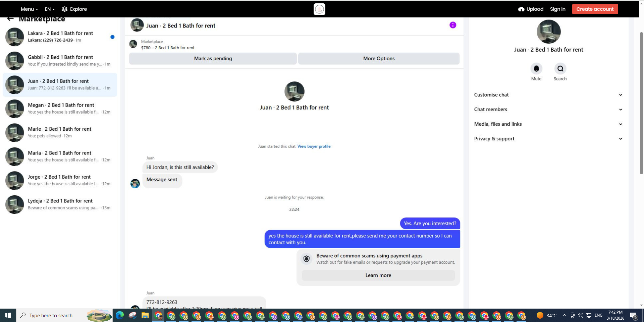Screen dimensions: 644x322
Task: Click More Options button
Action: pyautogui.click(x=379, y=58)
